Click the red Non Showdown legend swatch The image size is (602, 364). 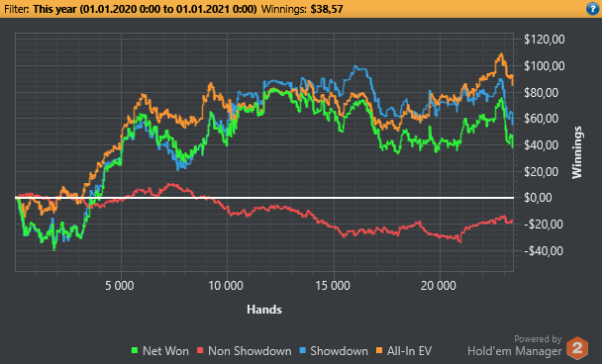200,350
